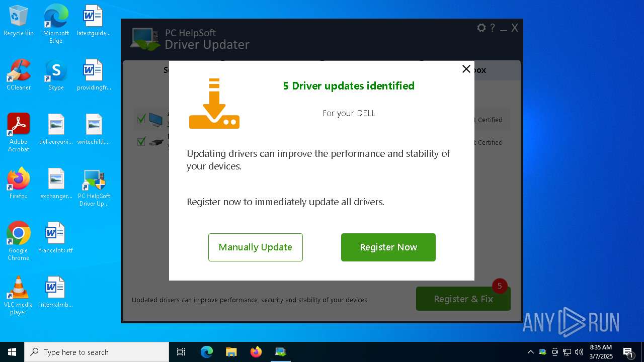The height and width of the screenshot is (362, 644).
Task: Click the green Register Now button
Action: (388, 247)
